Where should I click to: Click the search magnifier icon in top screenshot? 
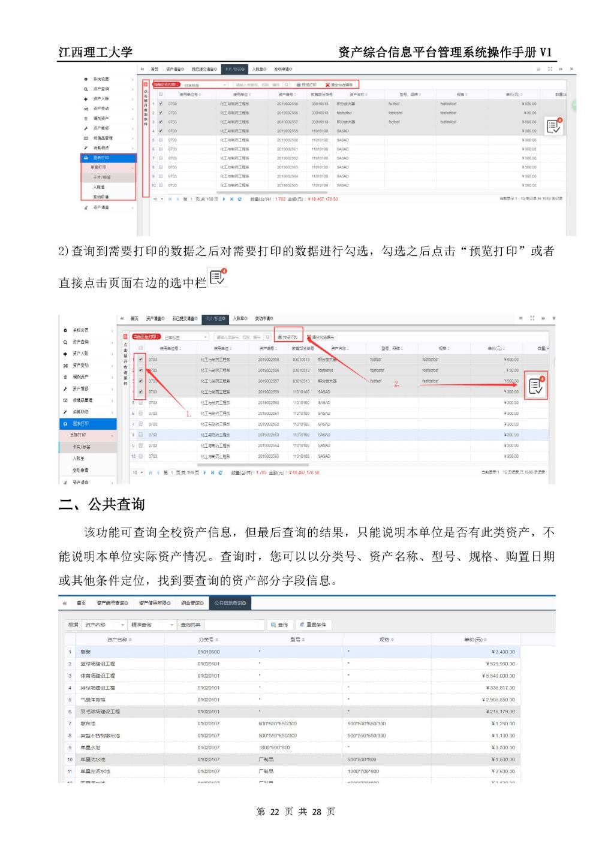coord(287,85)
